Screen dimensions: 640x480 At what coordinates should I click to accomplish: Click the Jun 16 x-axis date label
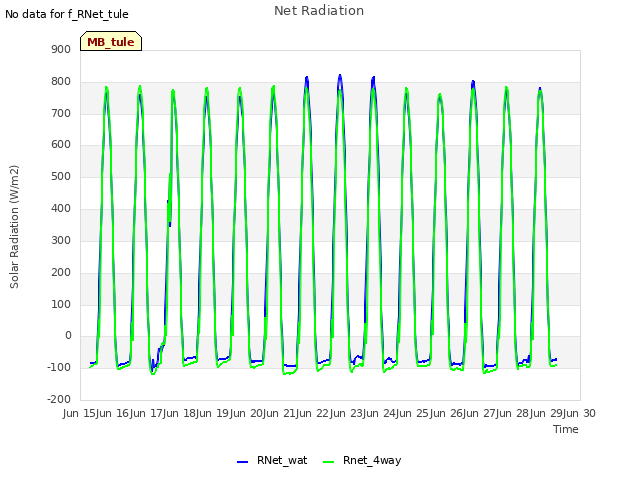click(113, 413)
